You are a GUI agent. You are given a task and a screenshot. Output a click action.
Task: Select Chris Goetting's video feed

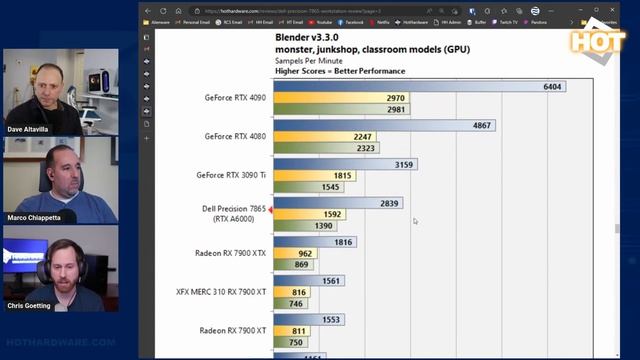[61, 269]
